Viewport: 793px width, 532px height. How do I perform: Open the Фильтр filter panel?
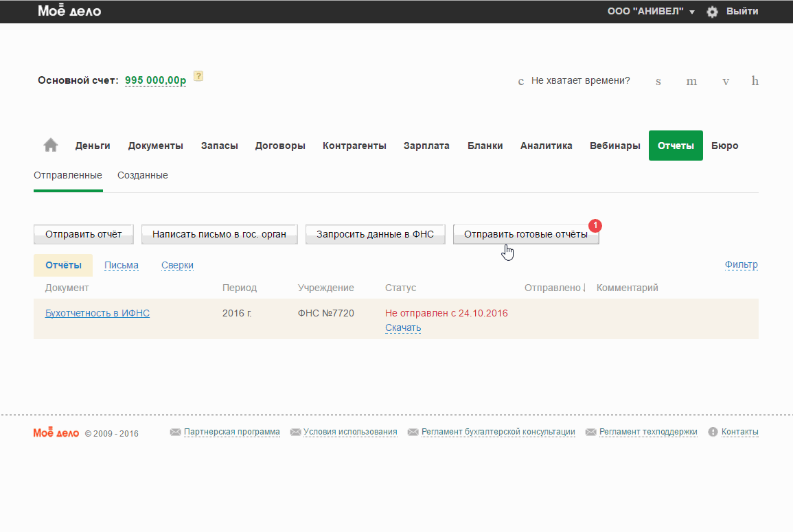tap(741, 265)
